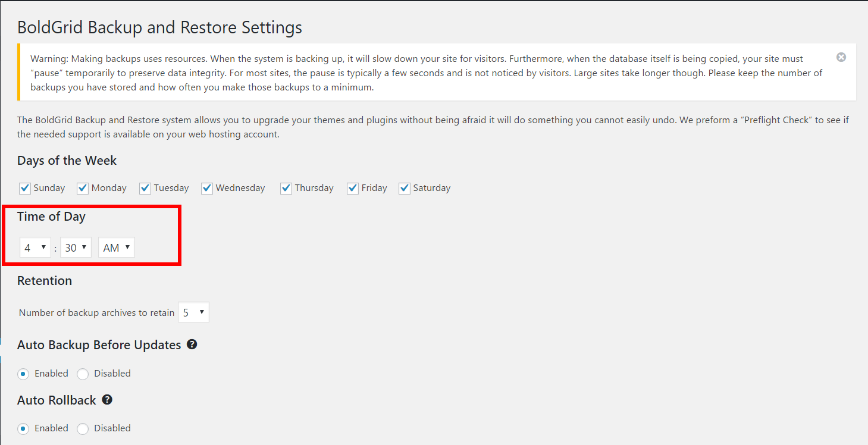Dismiss the backup warning notice
The image size is (868, 445).
click(x=841, y=57)
